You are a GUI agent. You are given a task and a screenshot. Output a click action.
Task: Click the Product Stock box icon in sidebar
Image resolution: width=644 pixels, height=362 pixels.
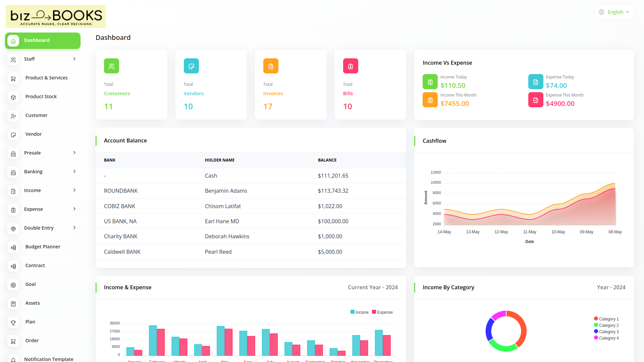pos(13,97)
